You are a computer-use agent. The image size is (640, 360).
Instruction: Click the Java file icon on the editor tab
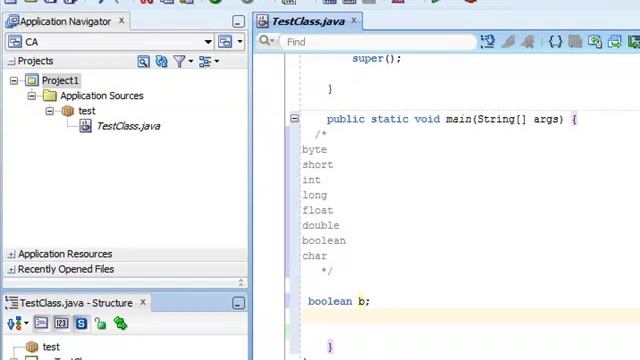point(262,21)
